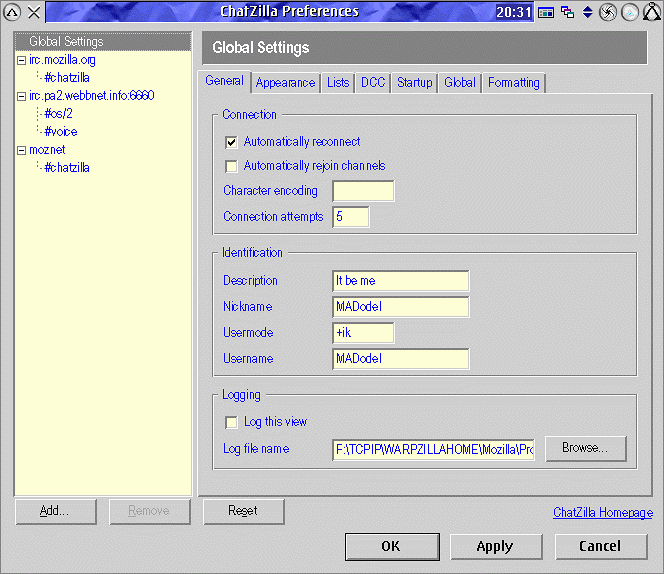Viewport: 664px width, 574px height.
Task: Select #chatzilla under moznet
Action: (x=67, y=168)
